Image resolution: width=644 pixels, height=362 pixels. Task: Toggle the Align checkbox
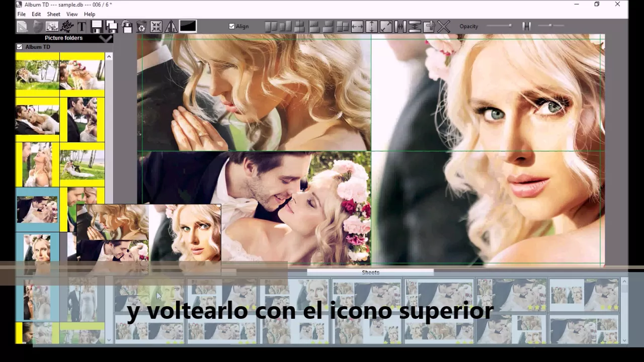(x=232, y=26)
